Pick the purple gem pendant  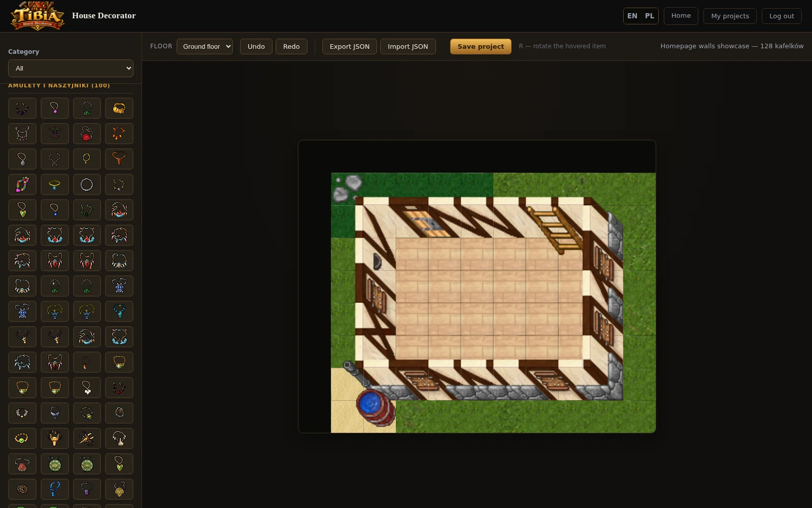tap(87, 489)
